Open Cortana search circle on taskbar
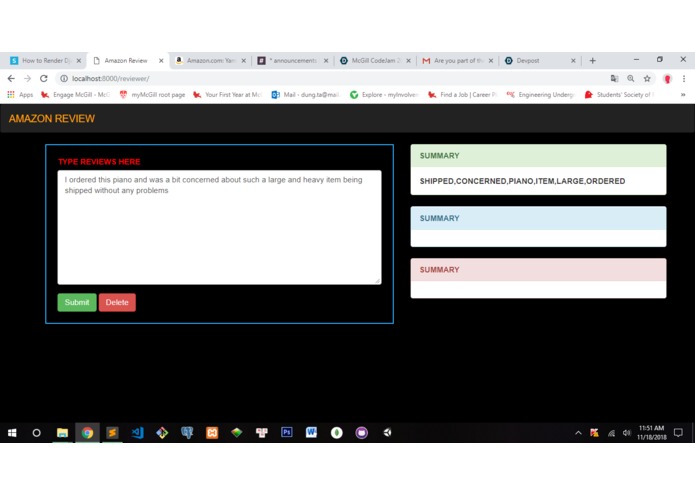 coord(37,433)
